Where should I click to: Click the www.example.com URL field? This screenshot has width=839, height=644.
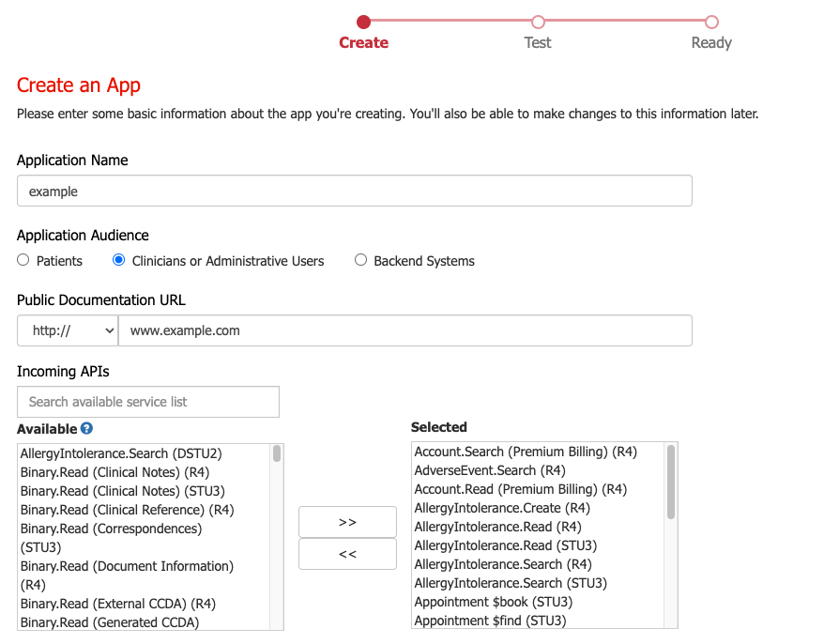coord(404,330)
